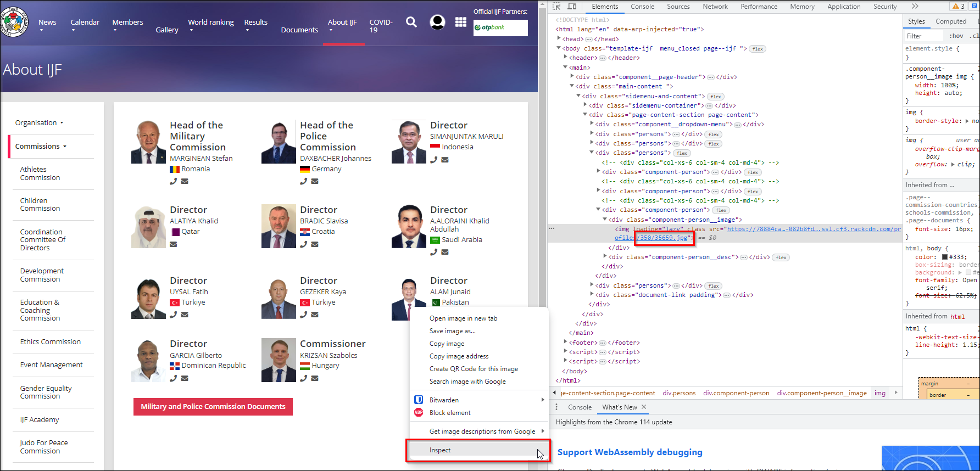Open the DevTools issues warning badge
The image size is (980, 471).
pos(959,7)
